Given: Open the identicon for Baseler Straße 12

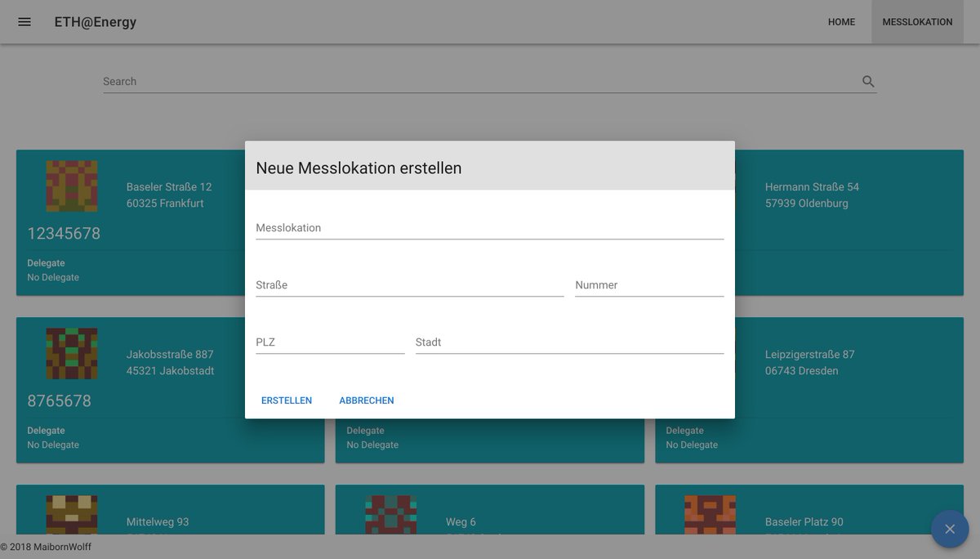Looking at the screenshot, I should click(72, 186).
